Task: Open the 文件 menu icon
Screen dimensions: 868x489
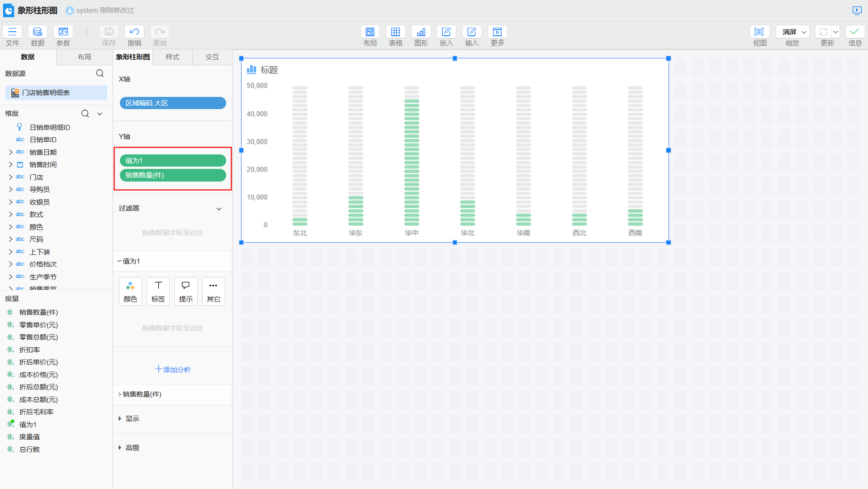Action: click(x=12, y=32)
